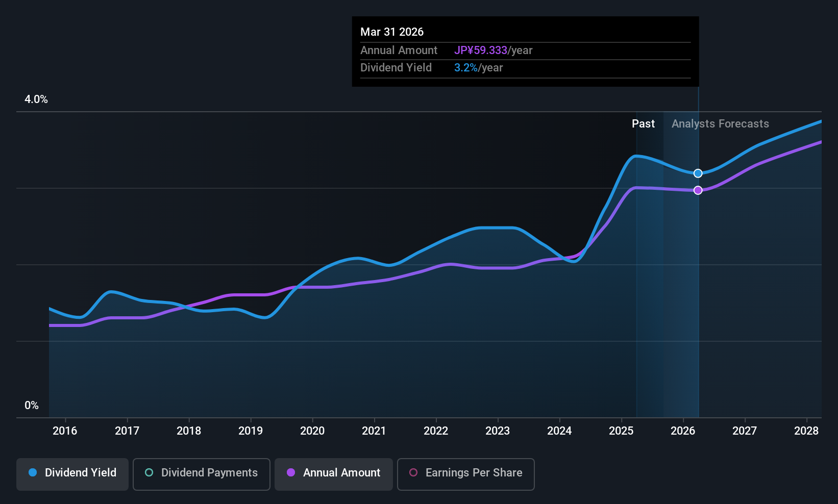838x504 pixels.
Task: Click the teal Dividend Payments circle icon
Action: (149, 472)
